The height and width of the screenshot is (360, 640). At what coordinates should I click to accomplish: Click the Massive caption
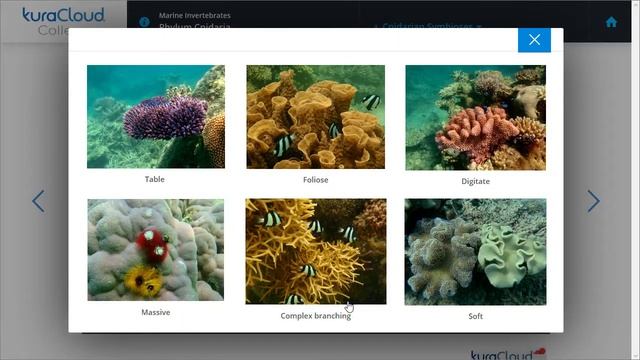[x=156, y=312]
